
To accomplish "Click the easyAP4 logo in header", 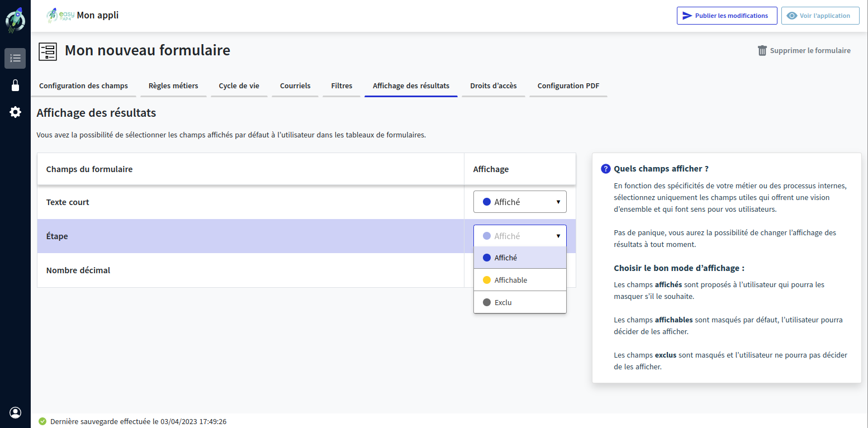I will coord(60,16).
